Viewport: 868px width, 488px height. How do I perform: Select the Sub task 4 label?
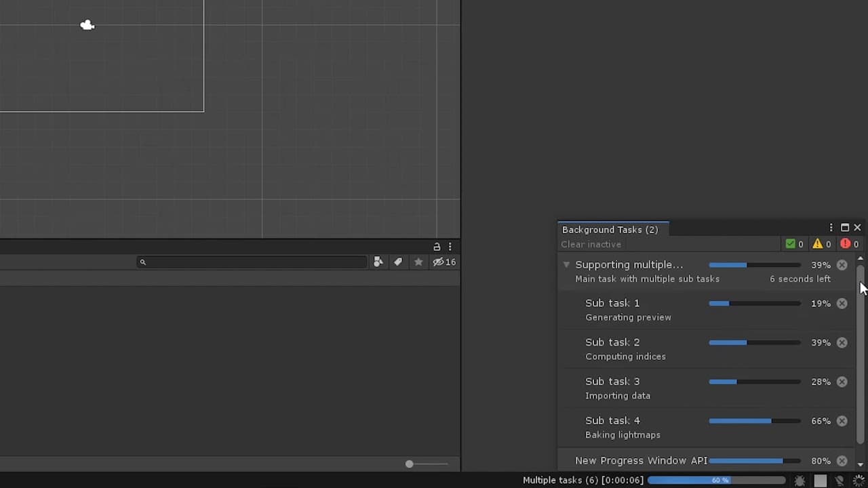tap(612, 421)
